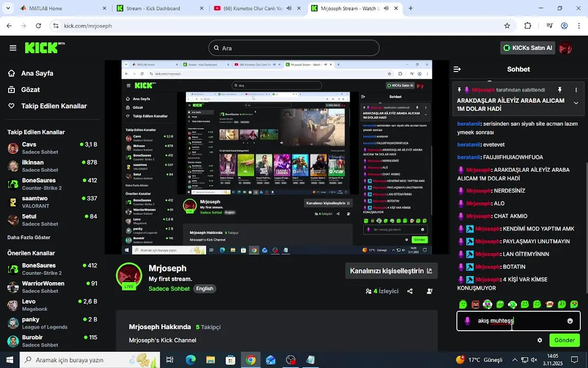Open Levo Megabonk channel
Viewport: 588px width, 368px height.
tap(53, 305)
